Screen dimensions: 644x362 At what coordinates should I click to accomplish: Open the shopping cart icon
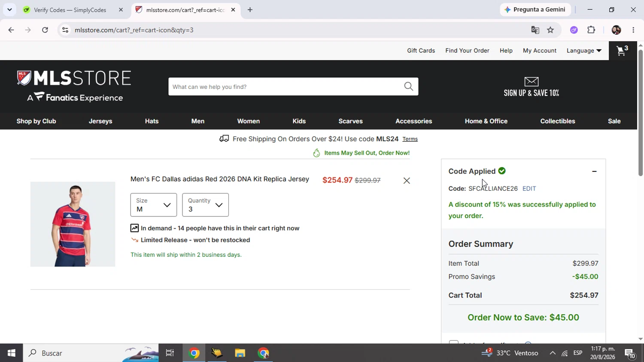[x=623, y=51]
